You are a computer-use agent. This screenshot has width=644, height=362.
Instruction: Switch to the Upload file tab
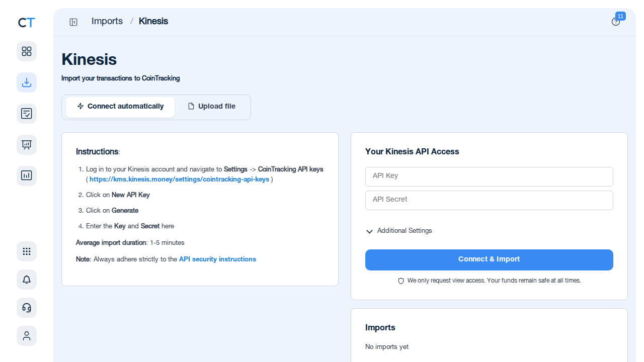coord(211,107)
